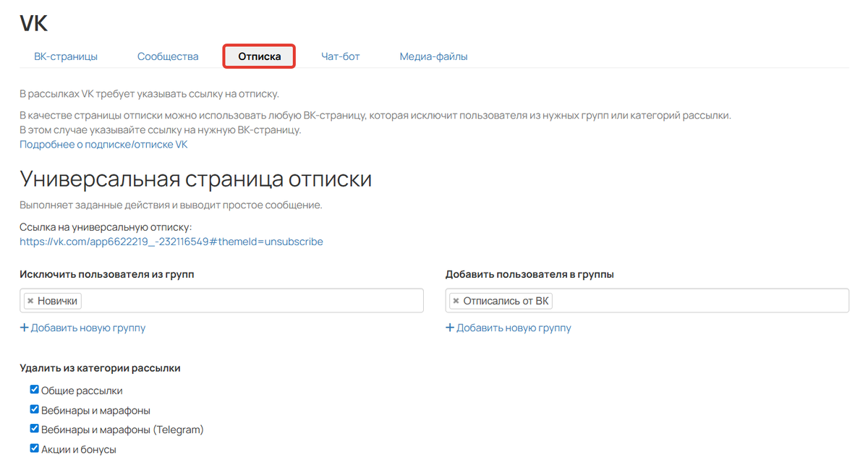
Task: Click the + icon before right «Добавить новую группу»
Action: 449,328
